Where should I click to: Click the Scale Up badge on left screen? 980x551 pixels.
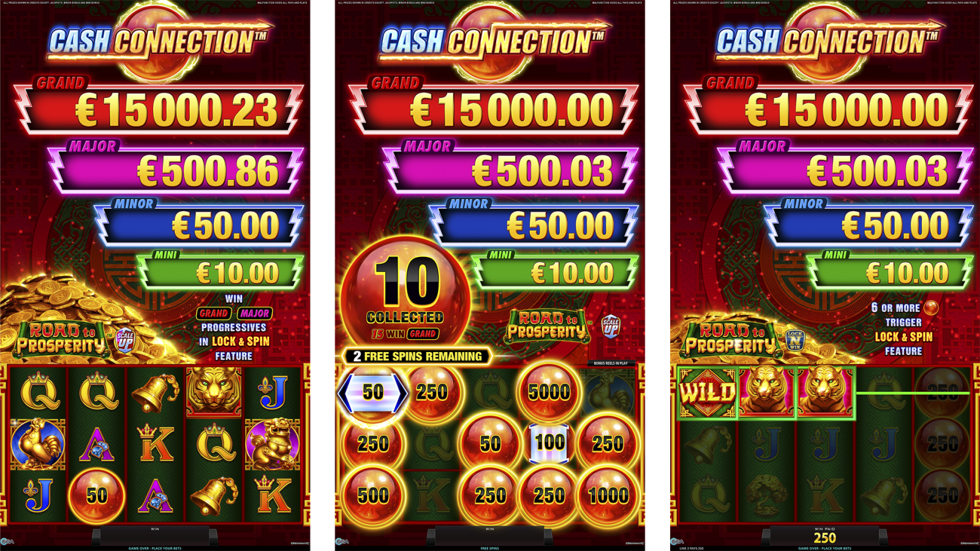point(125,340)
